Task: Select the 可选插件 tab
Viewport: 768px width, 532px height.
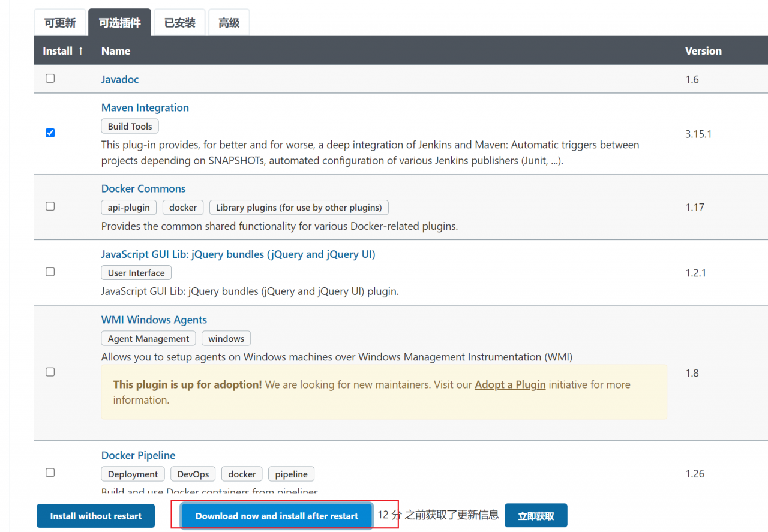Action: (120, 23)
